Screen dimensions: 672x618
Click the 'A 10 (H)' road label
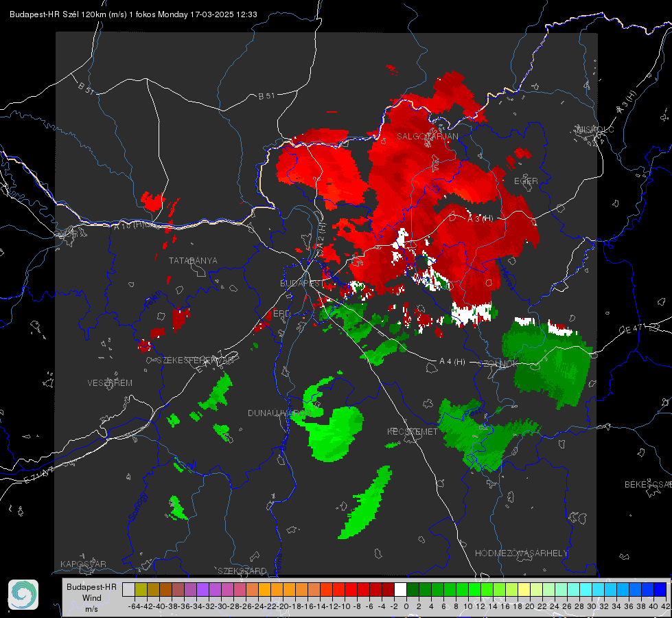[130, 225]
